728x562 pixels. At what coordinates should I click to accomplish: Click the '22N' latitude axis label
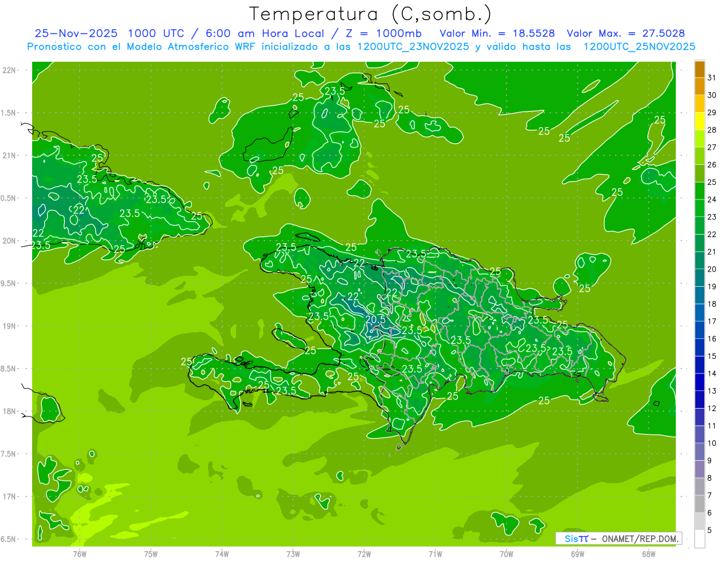(10, 70)
